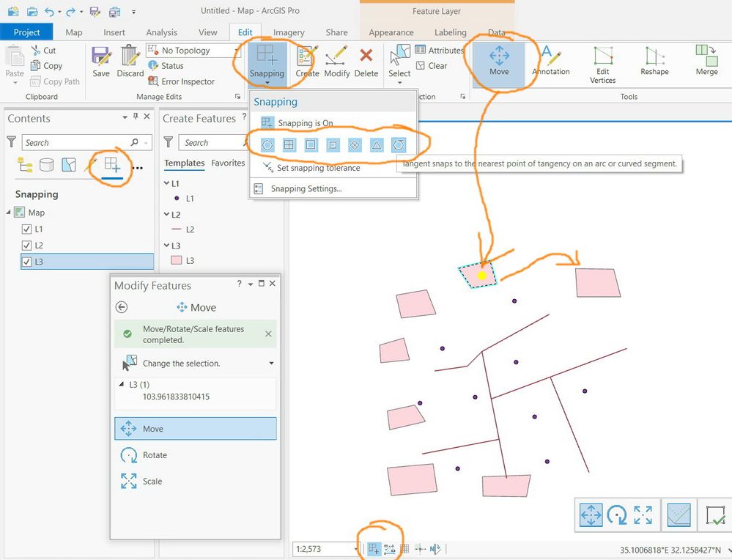The width and height of the screenshot is (732, 560).
Task: Click the Contents search field
Action: click(x=87, y=142)
